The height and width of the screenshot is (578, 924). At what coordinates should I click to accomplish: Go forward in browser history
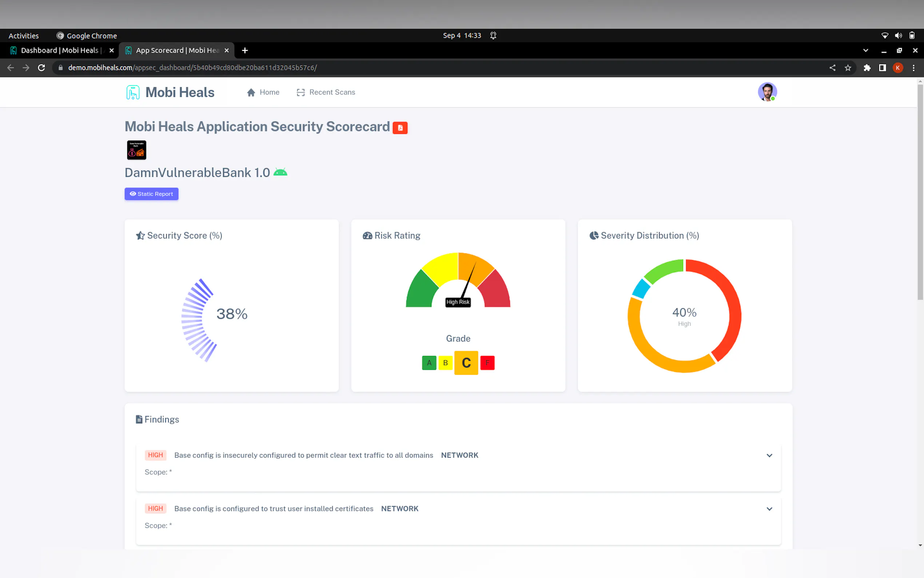tap(26, 68)
